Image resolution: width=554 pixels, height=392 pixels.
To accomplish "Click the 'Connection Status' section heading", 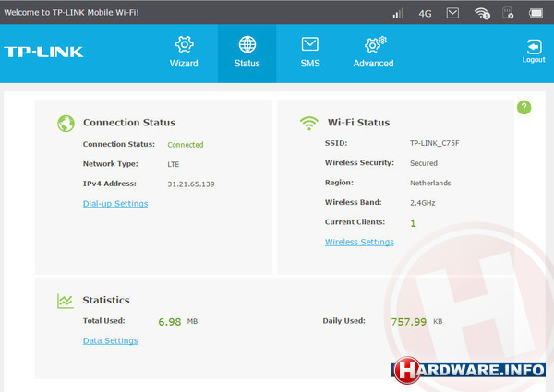I will 129,123.
